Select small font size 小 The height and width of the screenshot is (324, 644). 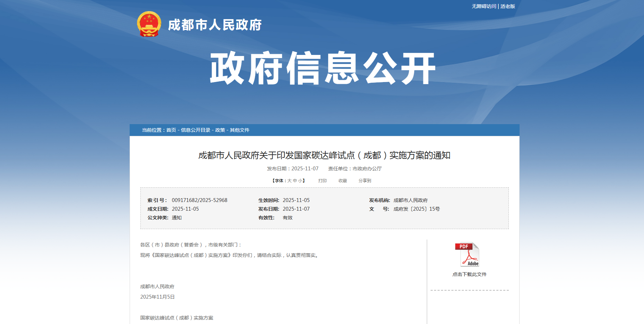tap(300, 180)
